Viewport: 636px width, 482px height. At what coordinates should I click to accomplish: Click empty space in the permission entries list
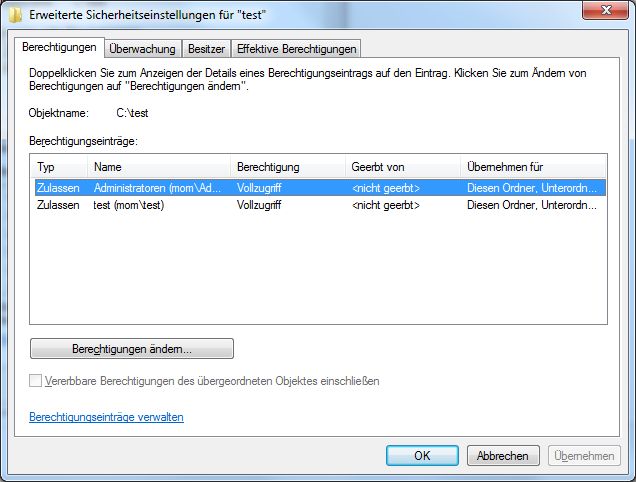pos(318,270)
